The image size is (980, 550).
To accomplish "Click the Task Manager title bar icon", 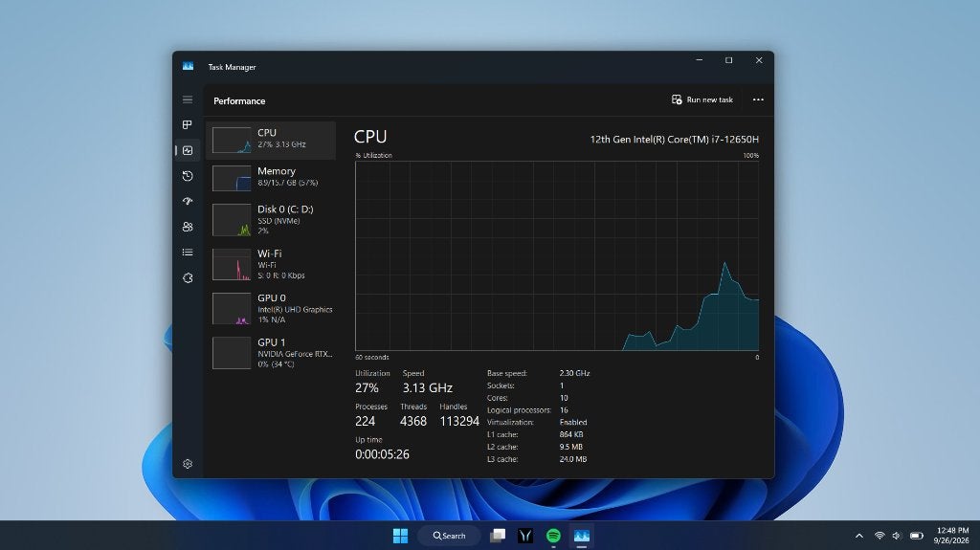I will coord(189,66).
